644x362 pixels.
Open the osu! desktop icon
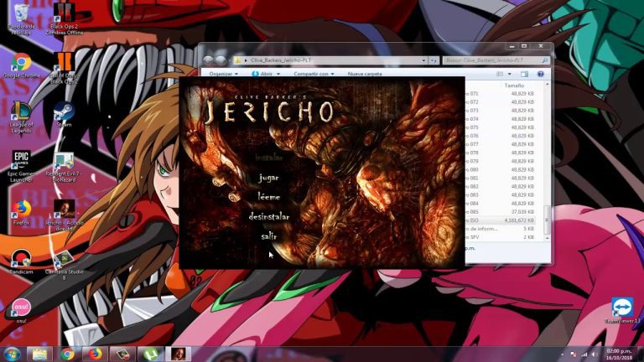point(21,311)
